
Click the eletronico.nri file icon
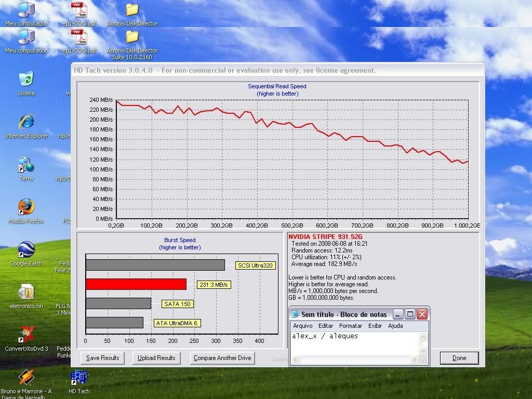point(26,292)
